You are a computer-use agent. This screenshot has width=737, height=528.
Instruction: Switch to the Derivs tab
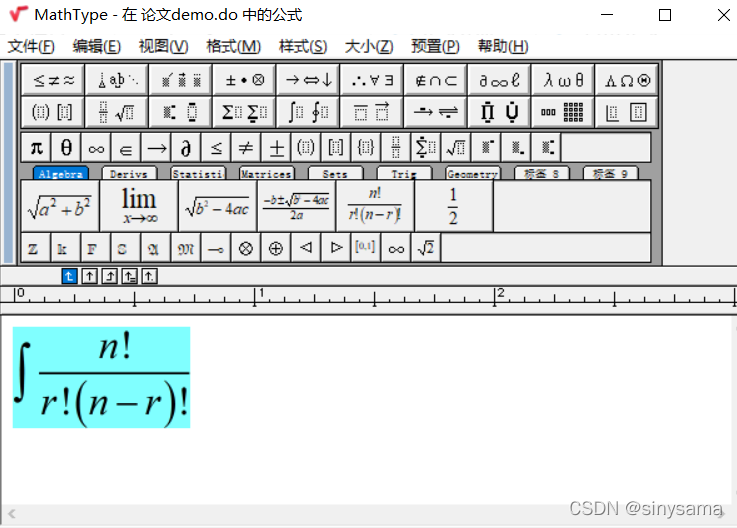[x=129, y=173]
